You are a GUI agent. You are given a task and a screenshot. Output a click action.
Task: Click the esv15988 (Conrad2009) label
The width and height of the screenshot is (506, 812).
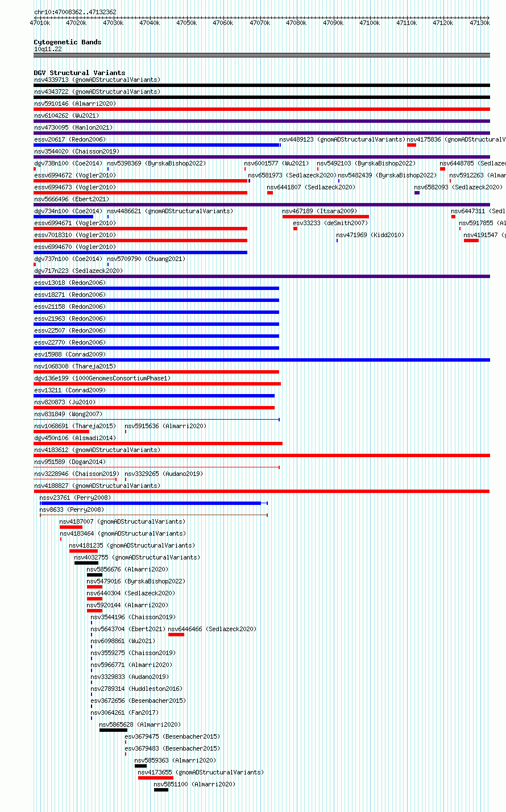point(70,354)
